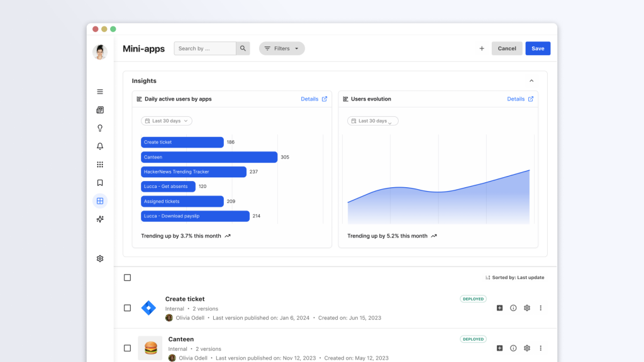Toggle the select-all checkbox above list

click(x=127, y=278)
